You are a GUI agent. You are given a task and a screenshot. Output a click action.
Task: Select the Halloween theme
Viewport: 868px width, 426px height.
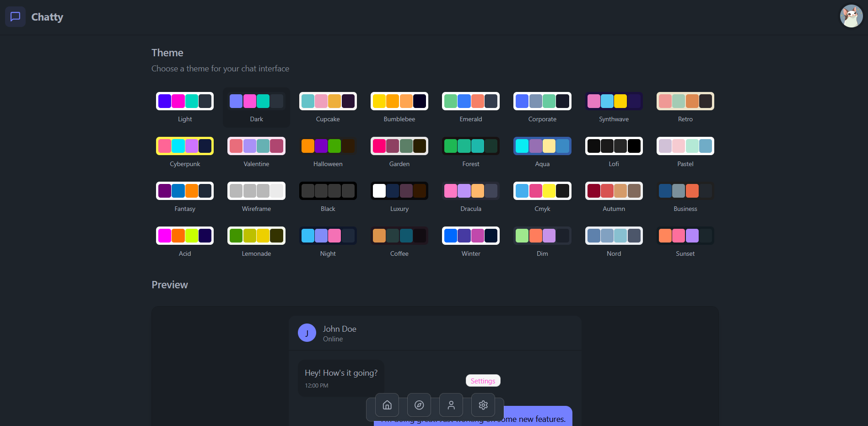328,152
